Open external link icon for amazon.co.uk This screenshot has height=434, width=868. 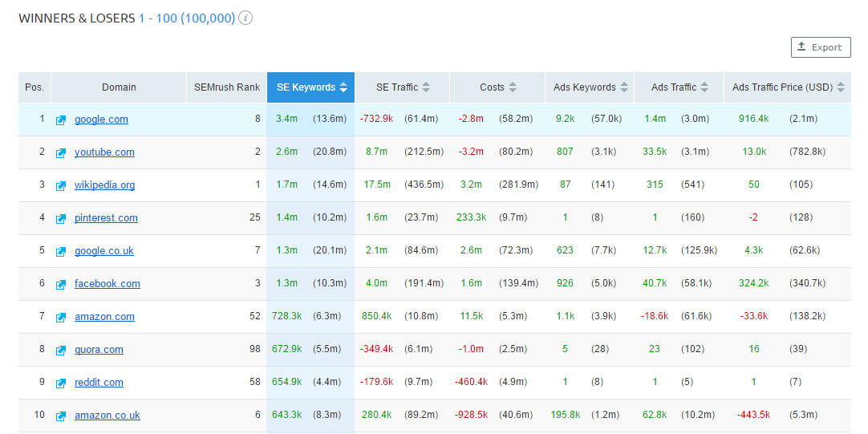(x=61, y=416)
